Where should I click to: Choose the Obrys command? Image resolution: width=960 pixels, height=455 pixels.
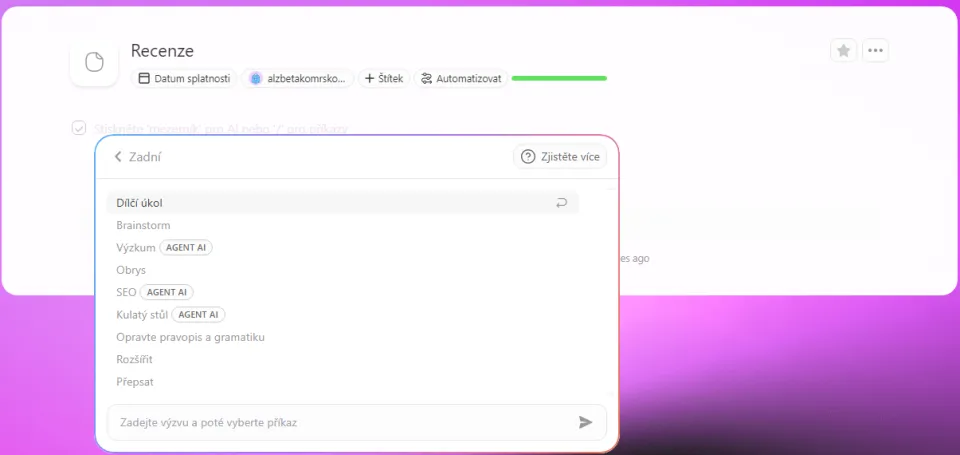[x=131, y=270]
